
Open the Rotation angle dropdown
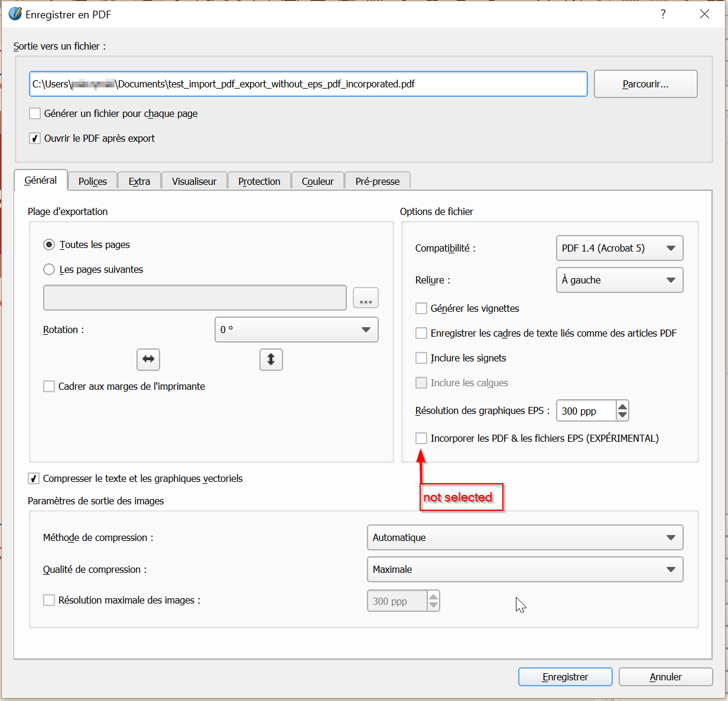296,330
